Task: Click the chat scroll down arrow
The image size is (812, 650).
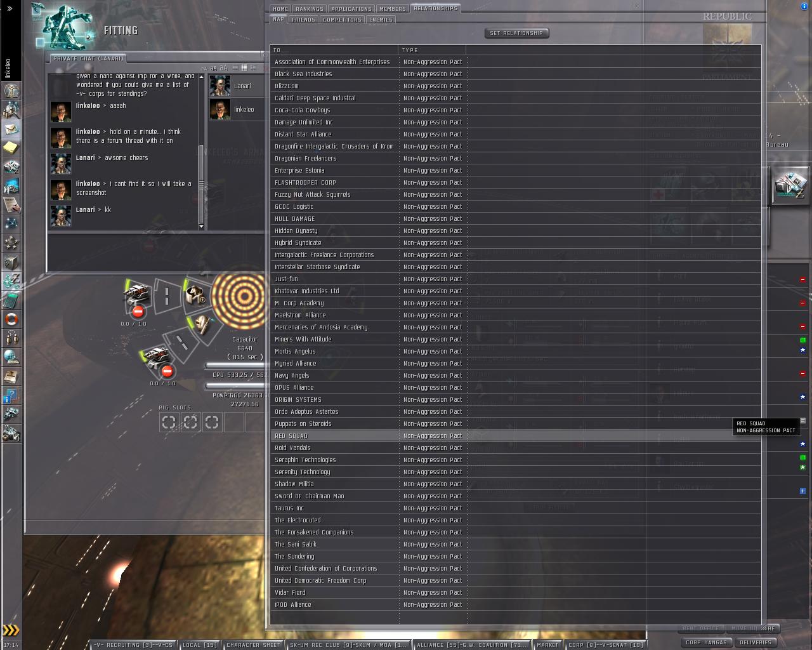Action: (201, 227)
